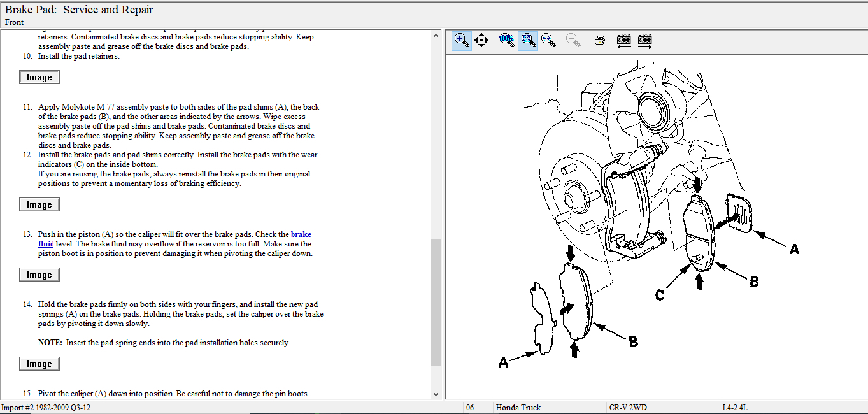Toggle fit image to window
This screenshot has height=414, width=868.
tap(528, 41)
